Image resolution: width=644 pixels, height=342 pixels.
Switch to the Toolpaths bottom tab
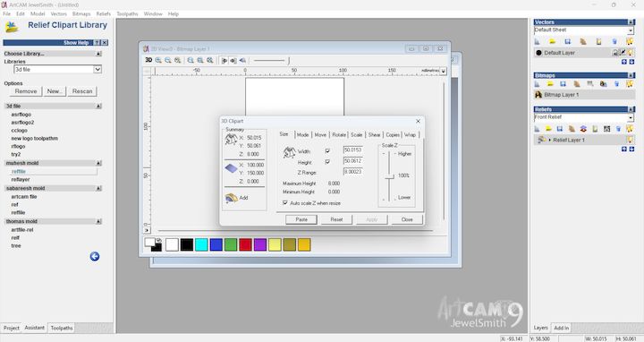point(62,328)
